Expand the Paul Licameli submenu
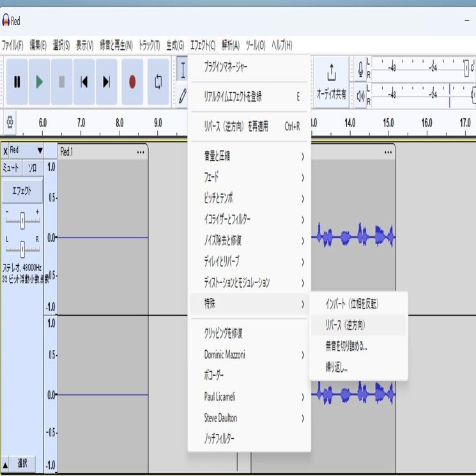Viewport: 476px width, 476px height. pyautogui.click(x=249, y=397)
